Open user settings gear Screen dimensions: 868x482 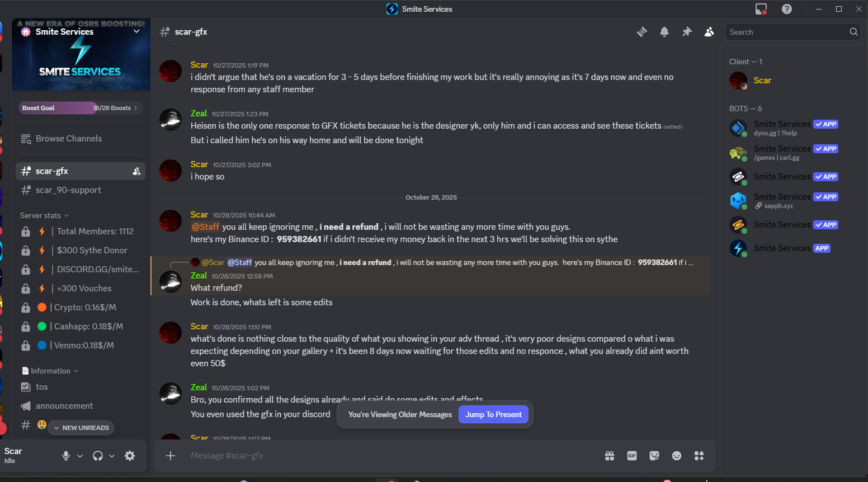pos(130,456)
